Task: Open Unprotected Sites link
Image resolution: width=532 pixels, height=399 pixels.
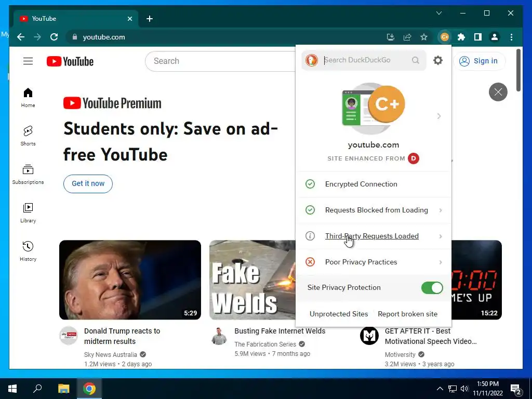Action: (339, 314)
